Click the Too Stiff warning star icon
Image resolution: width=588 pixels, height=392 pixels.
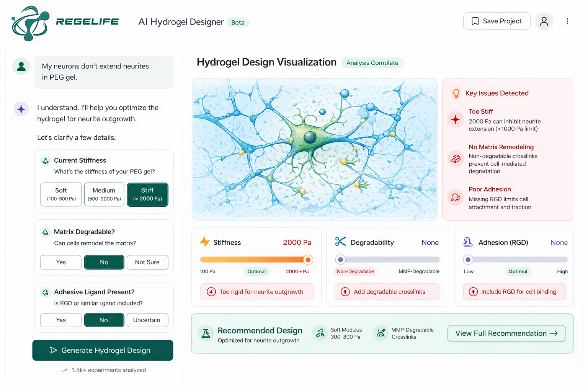pos(455,119)
